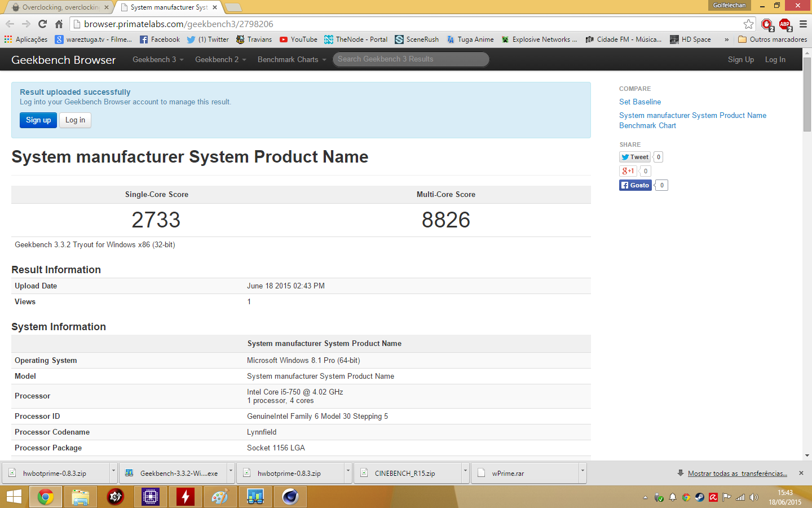The width and height of the screenshot is (812, 508).
Task: Click the Facebook Gosto button
Action: click(636, 185)
